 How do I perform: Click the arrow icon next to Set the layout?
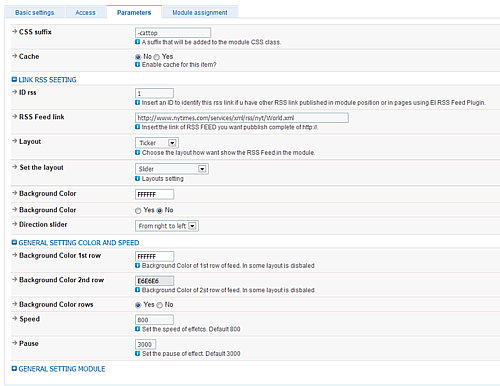click(x=14, y=167)
